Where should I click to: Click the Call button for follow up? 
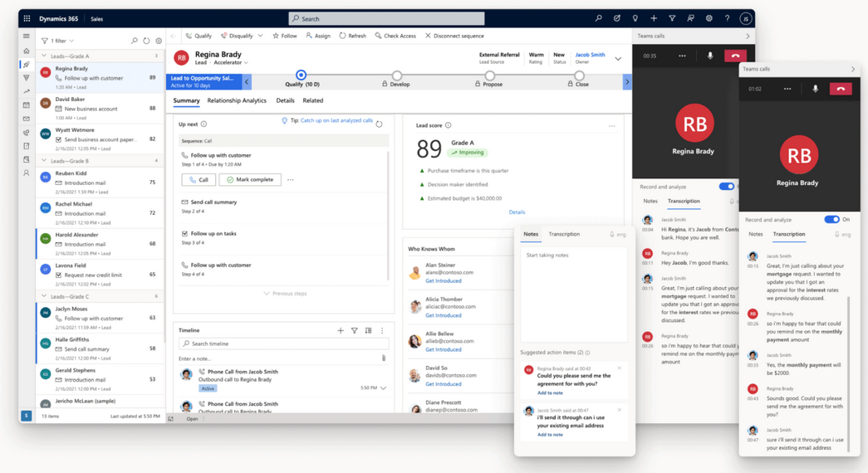click(x=199, y=179)
